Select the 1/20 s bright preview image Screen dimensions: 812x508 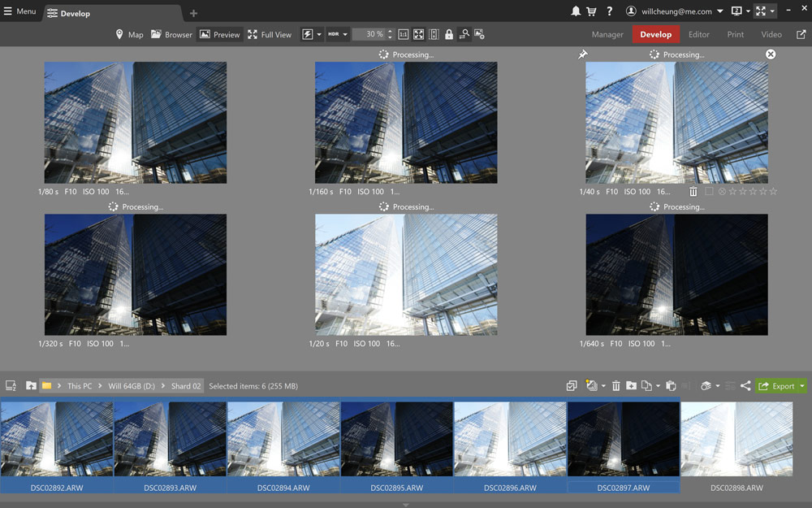pos(406,275)
